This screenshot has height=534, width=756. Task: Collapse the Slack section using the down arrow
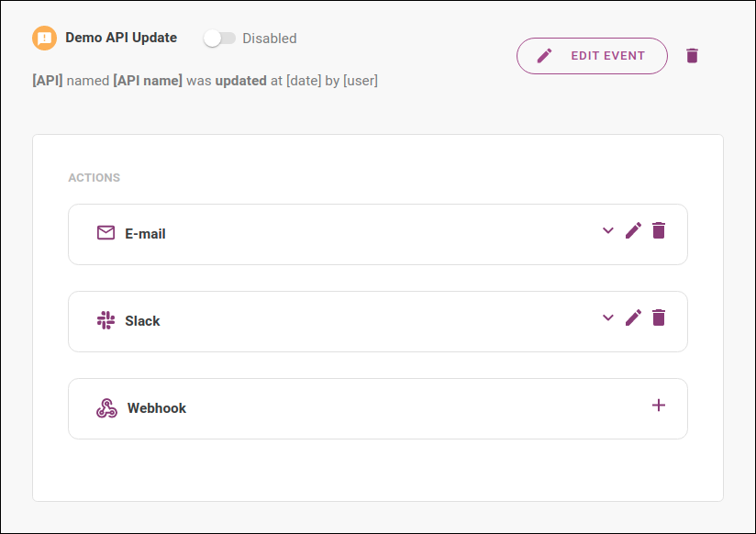click(x=607, y=318)
